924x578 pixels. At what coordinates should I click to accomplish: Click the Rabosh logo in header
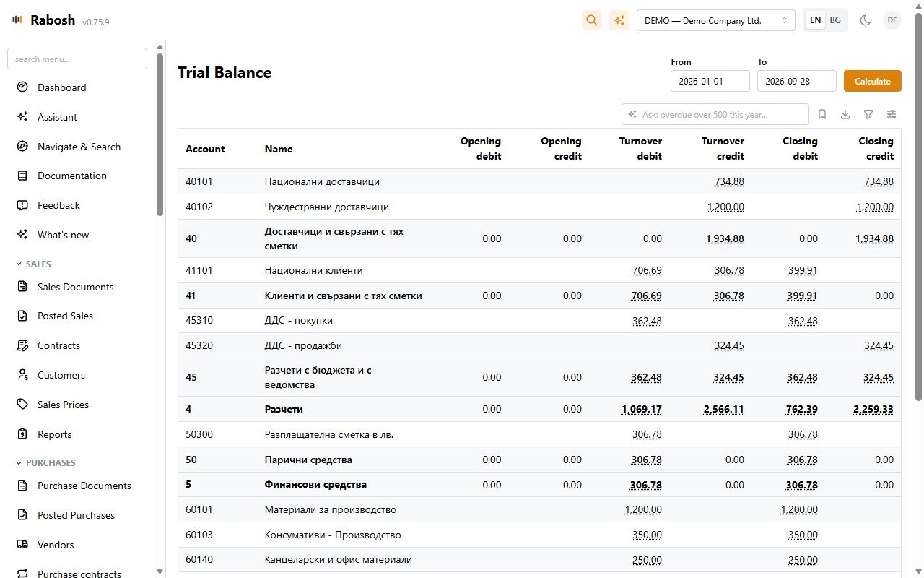[x=43, y=20]
